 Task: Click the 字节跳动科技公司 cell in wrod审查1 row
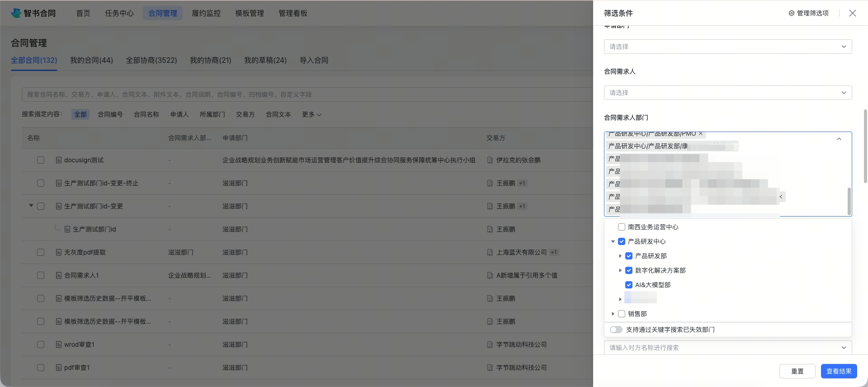[x=521, y=345]
